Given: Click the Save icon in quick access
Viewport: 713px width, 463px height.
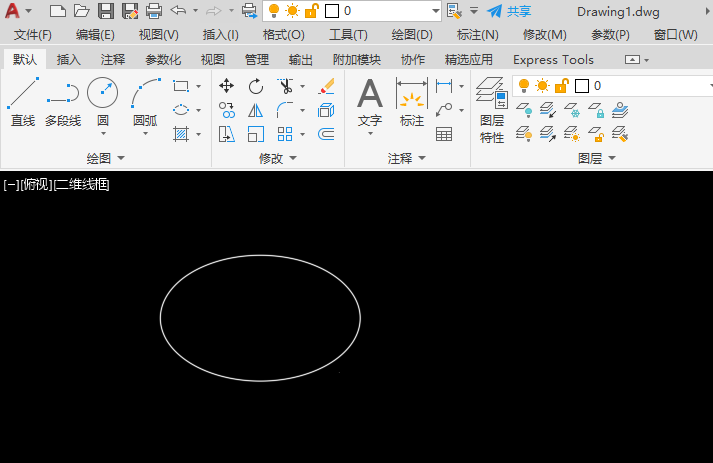Looking at the screenshot, I should (x=106, y=11).
